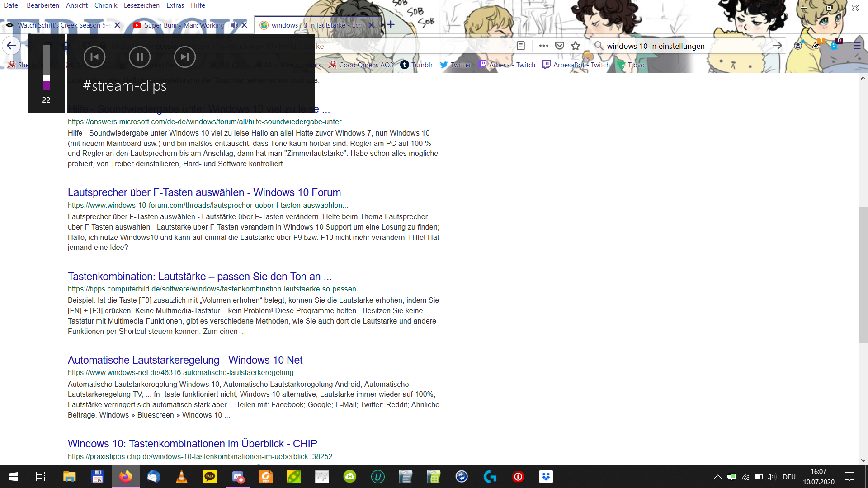Open Dropbox from taskbar
This screenshot has width=868, height=488.
(x=546, y=477)
